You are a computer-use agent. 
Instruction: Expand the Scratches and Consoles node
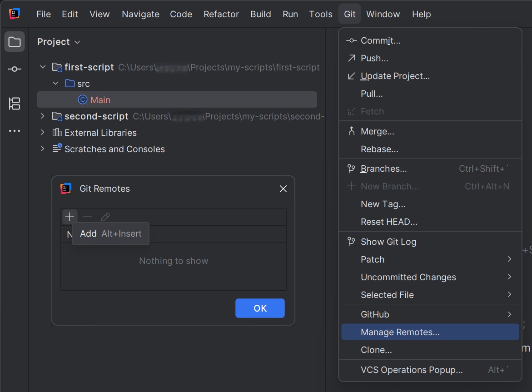pyautogui.click(x=42, y=149)
